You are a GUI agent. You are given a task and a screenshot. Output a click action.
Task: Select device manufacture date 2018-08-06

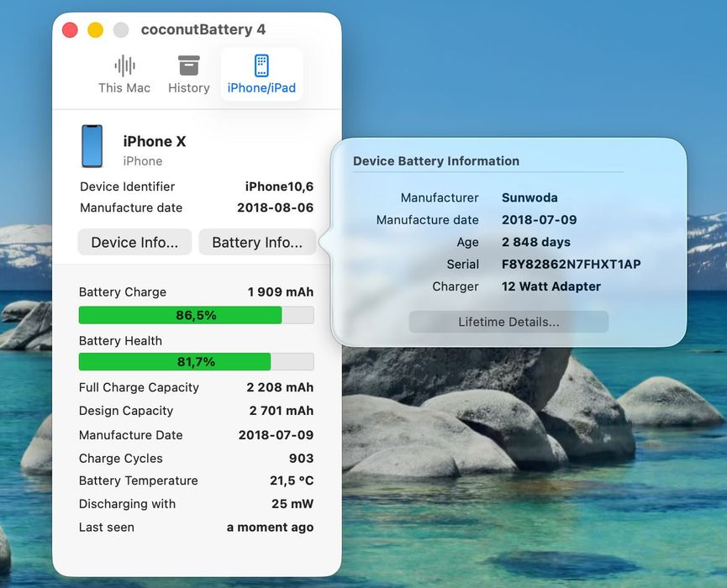pyautogui.click(x=276, y=207)
